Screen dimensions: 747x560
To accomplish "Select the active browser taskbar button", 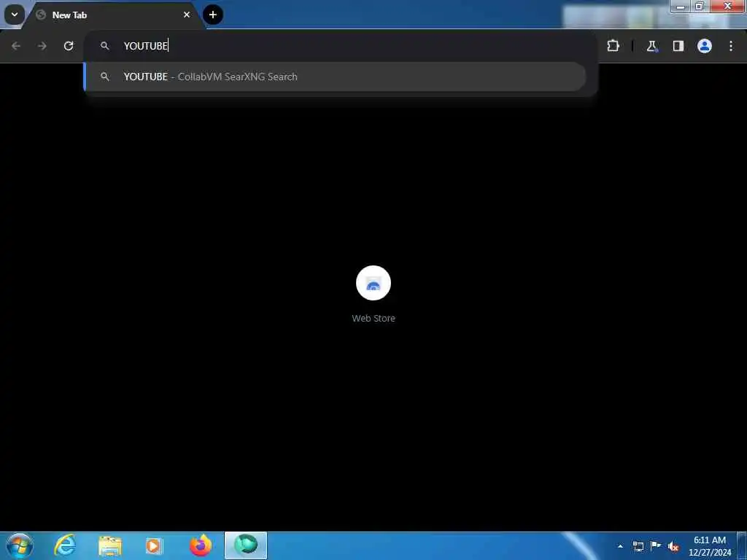I will [x=246, y=545].
